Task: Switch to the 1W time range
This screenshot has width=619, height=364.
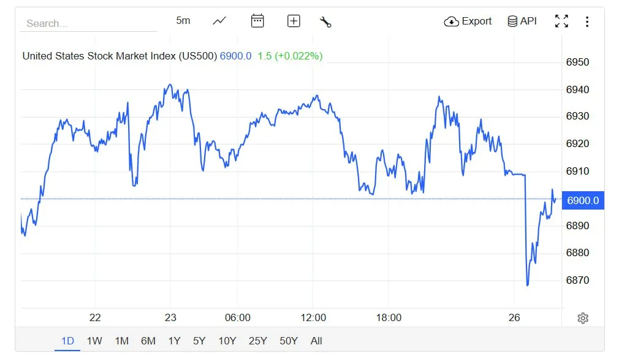Action: pyautogui.click(x=94, y=341)
